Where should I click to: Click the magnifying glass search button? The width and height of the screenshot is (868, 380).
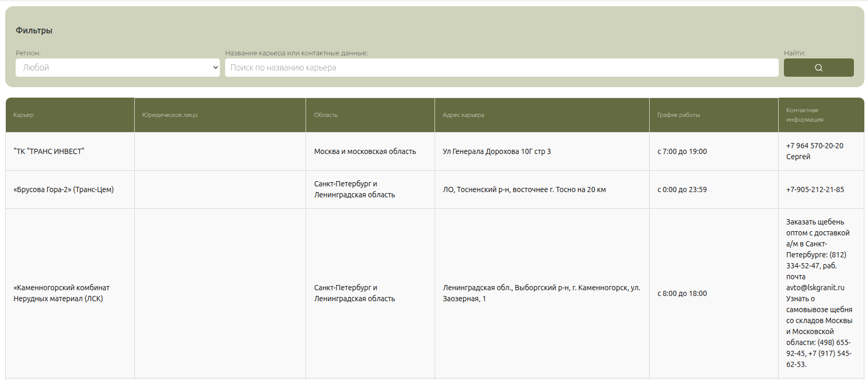(818, 68)
